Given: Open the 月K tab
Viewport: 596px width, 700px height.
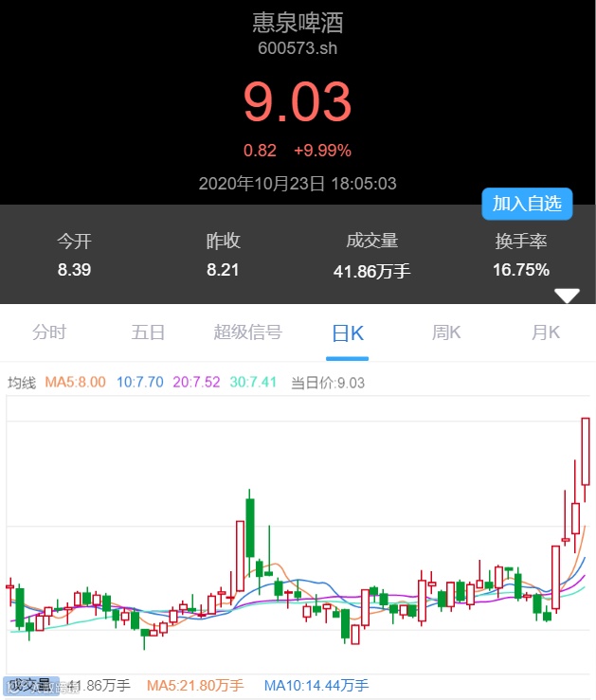Looking at the screenshot, I should 546,332.
